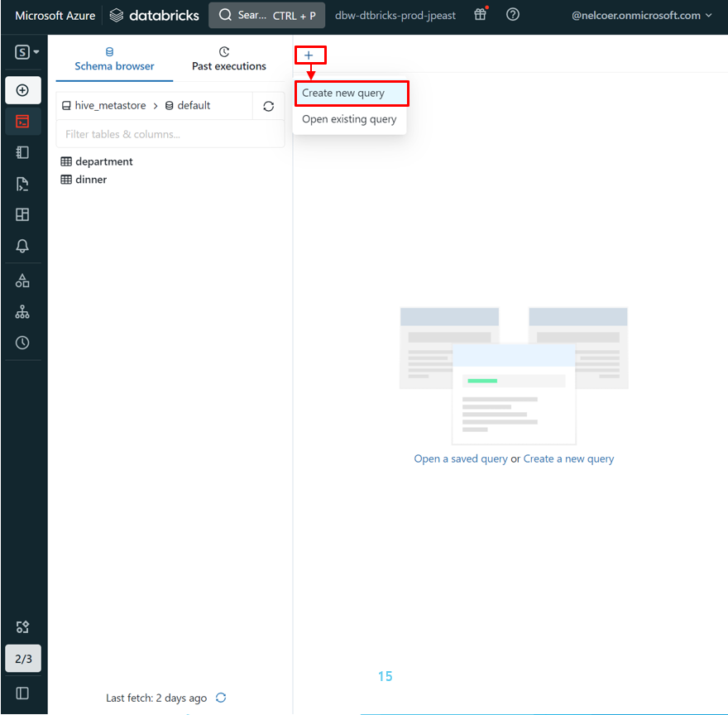
Task: Expand the dinner table
Action: coord(84,180)
